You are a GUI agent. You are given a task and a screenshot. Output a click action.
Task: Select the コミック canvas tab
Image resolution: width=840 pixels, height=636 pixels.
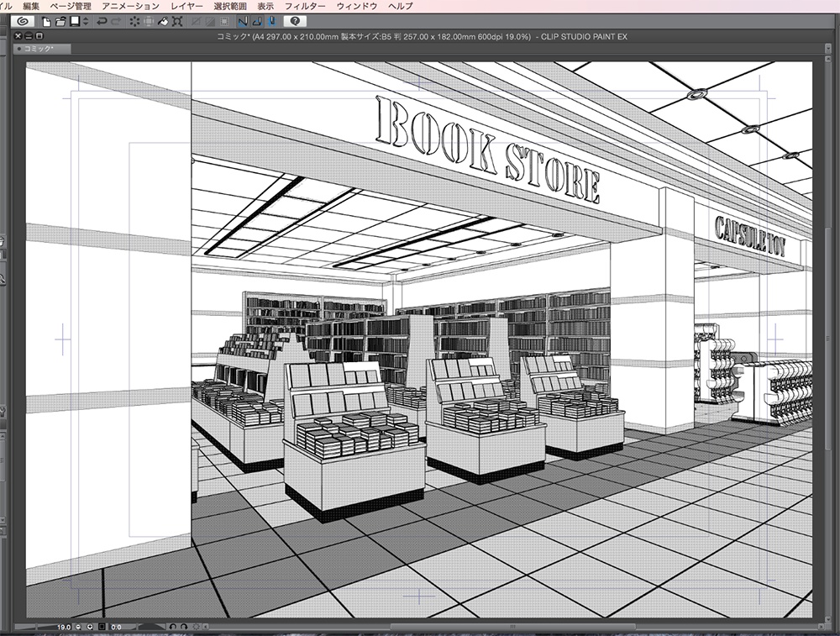(42, 49)
